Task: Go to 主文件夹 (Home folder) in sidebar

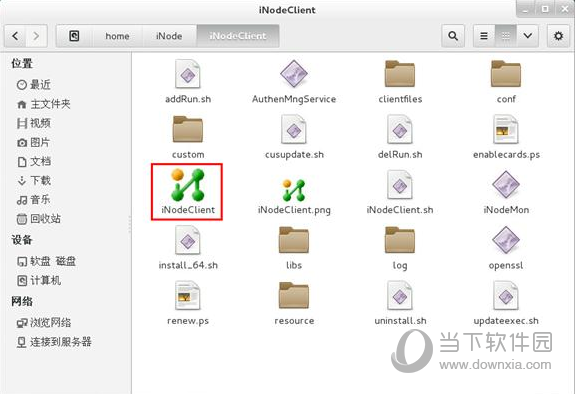Action: [43, 104]
